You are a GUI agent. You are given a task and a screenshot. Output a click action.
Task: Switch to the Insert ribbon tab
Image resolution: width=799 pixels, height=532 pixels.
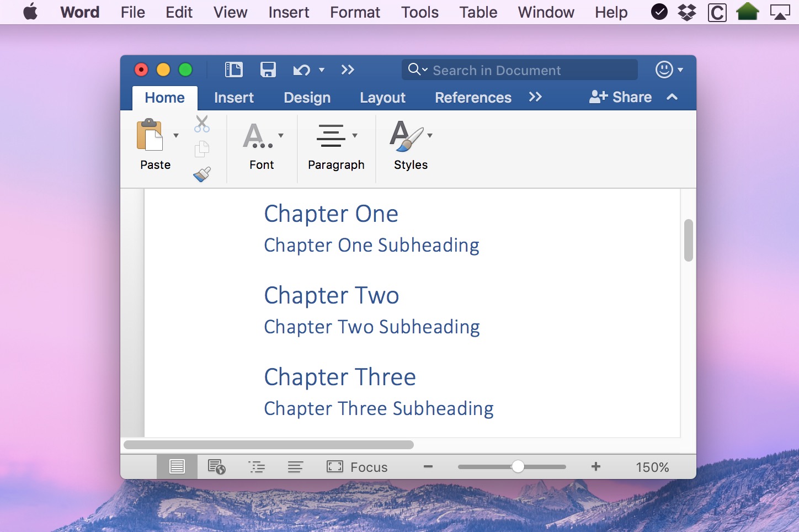tap(234, 98)
